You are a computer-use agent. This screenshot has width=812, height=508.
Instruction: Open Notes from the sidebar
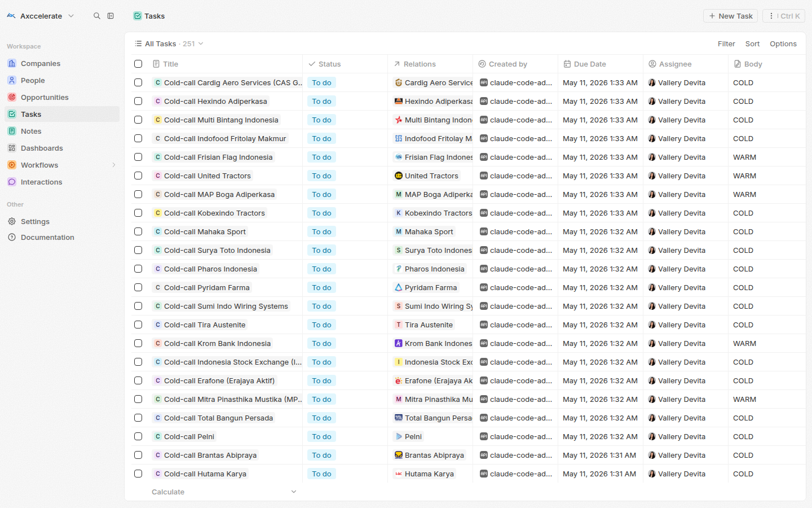tap(62, 131)
